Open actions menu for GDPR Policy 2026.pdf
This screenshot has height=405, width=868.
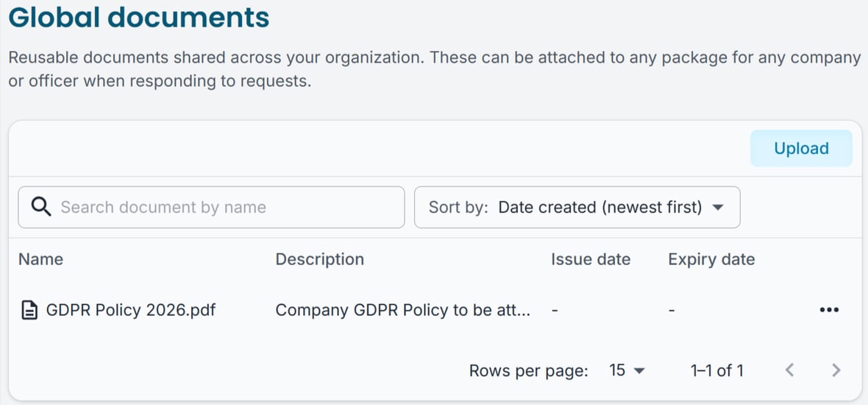click(829, 310)
